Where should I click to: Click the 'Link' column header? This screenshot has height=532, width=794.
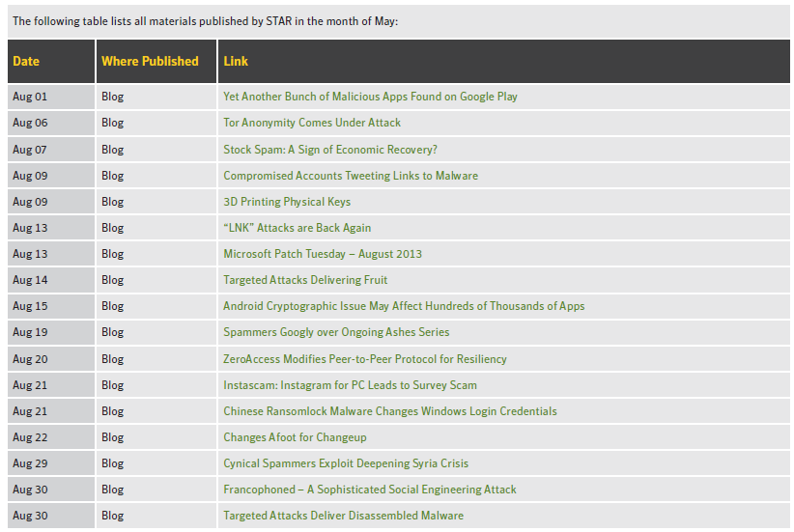click(x=504, y=61)
